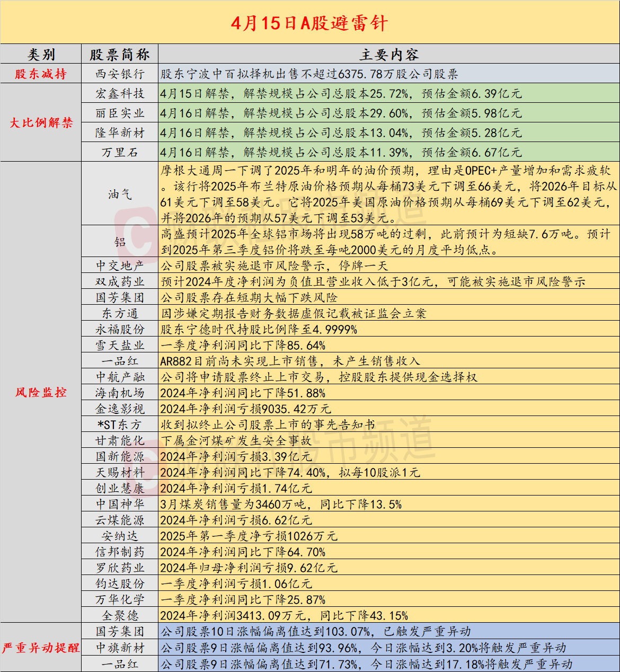This screenshot has width=620, height=672.
Task: Click the 摩根大通油价预期 paragraph cell
Action: click(389, 194)
